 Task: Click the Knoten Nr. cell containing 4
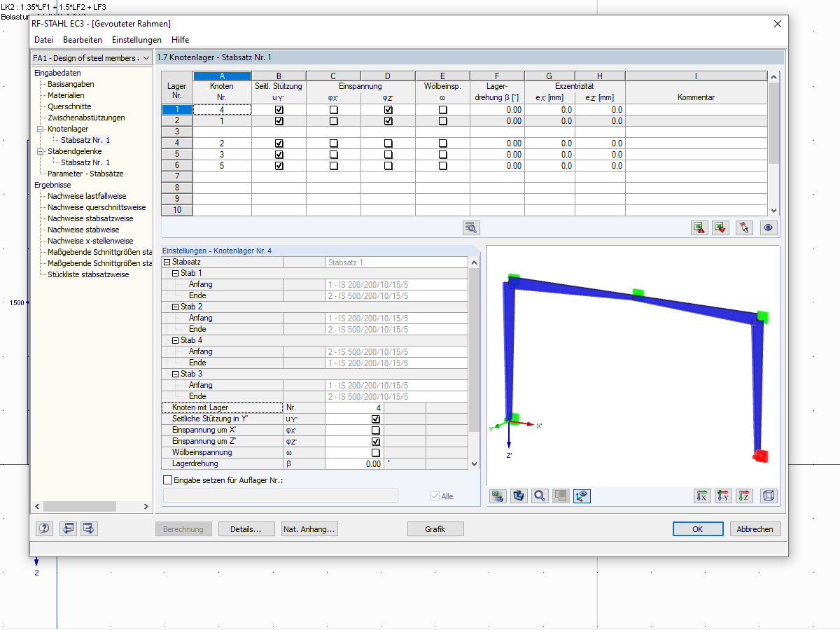tap(222, 110)
